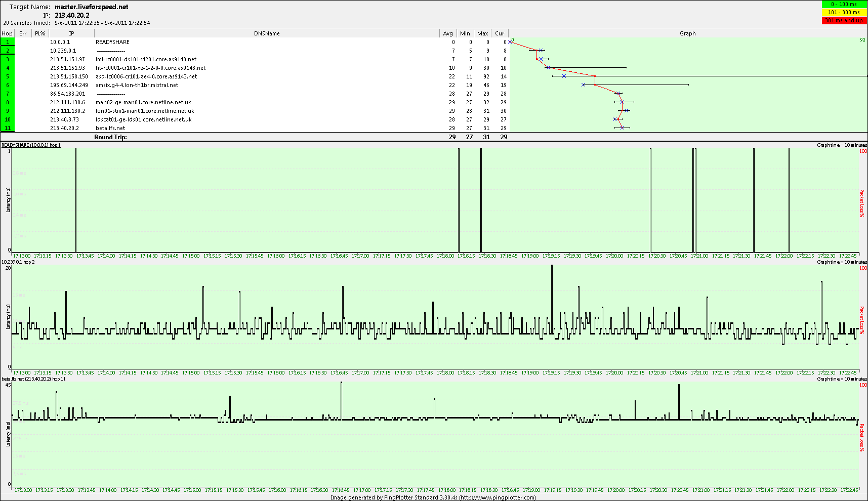Click the 17'18.00 time label under hop 2 graph
This screenshot has width=868, height=501.
446,373
